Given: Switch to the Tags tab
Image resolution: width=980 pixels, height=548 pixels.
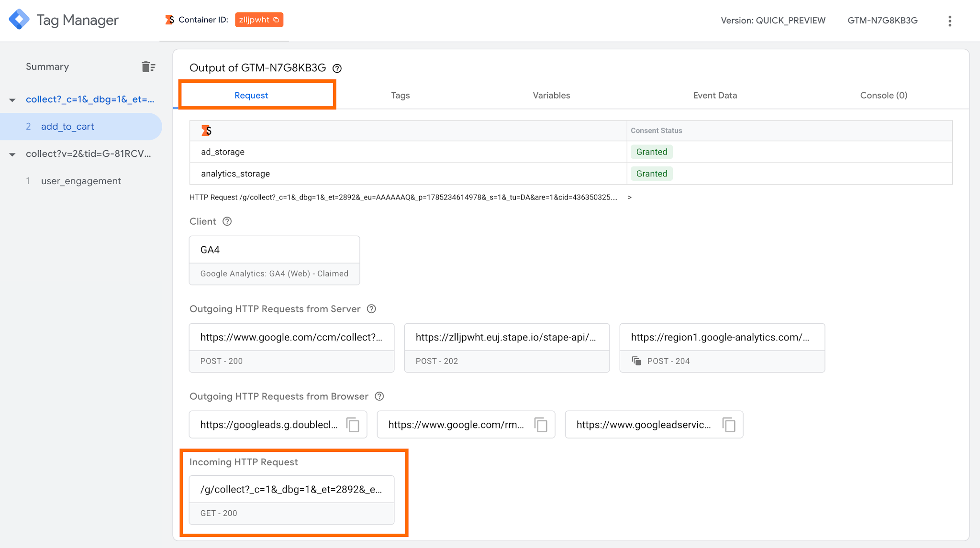Looking at the screenshot, I should click(x=401, y=95).
